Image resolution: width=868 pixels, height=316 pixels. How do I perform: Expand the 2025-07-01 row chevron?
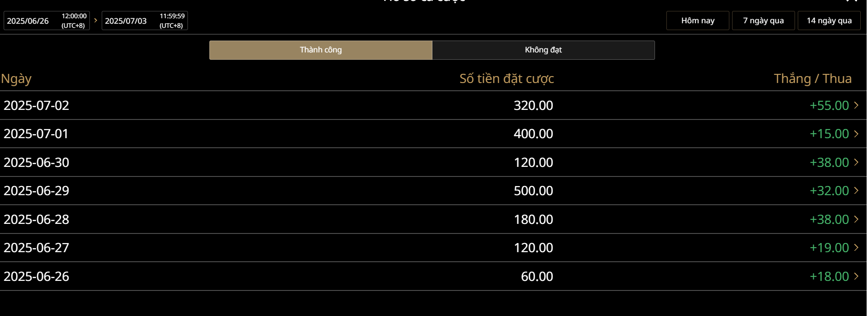point(856,134)
